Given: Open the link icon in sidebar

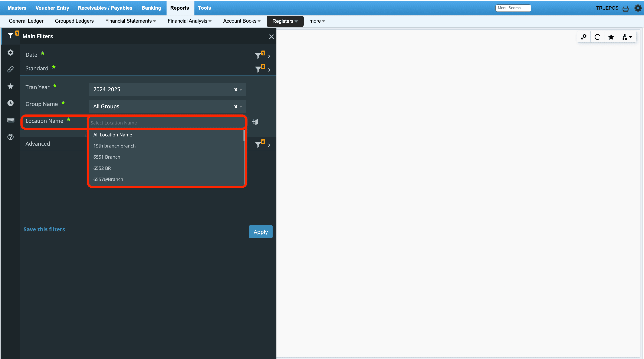Looking at the screenshot, I should 10,69.
